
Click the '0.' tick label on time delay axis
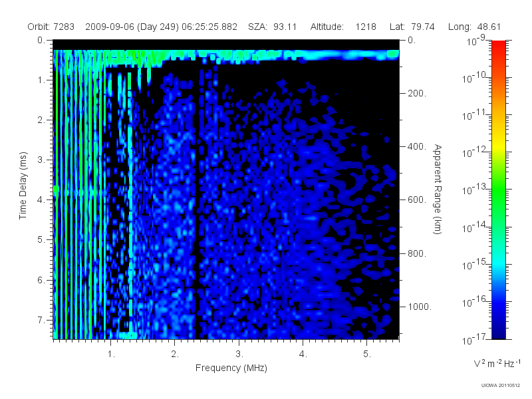click(x=41, y=40)
